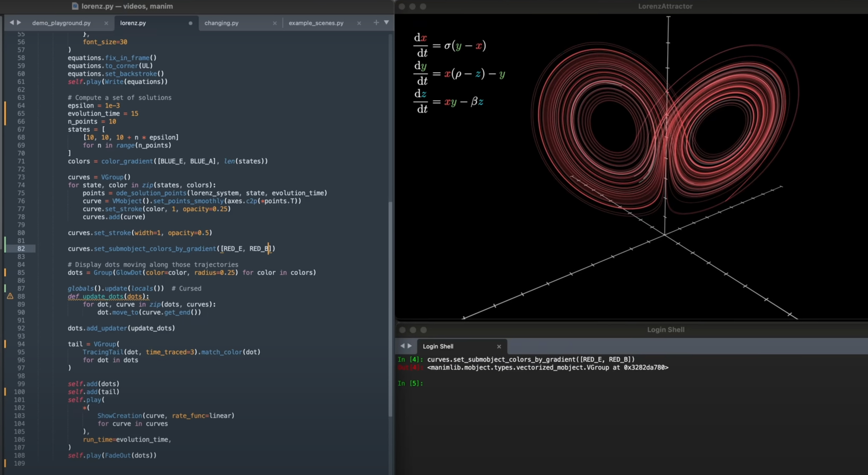868x475 pixels.
Task: Close the example_scenes.py tab
Action: [x=359, y=23]
